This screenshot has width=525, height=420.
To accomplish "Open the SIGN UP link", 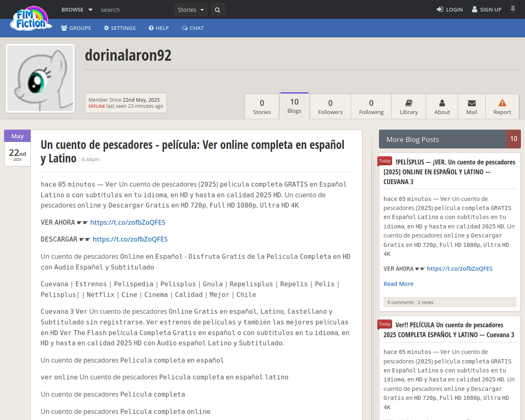I will coord(486,9).
